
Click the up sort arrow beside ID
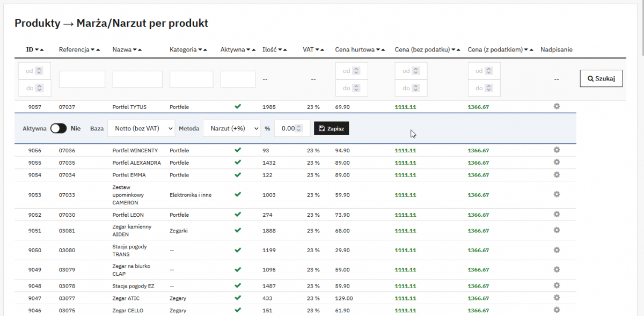coord(42,50)
